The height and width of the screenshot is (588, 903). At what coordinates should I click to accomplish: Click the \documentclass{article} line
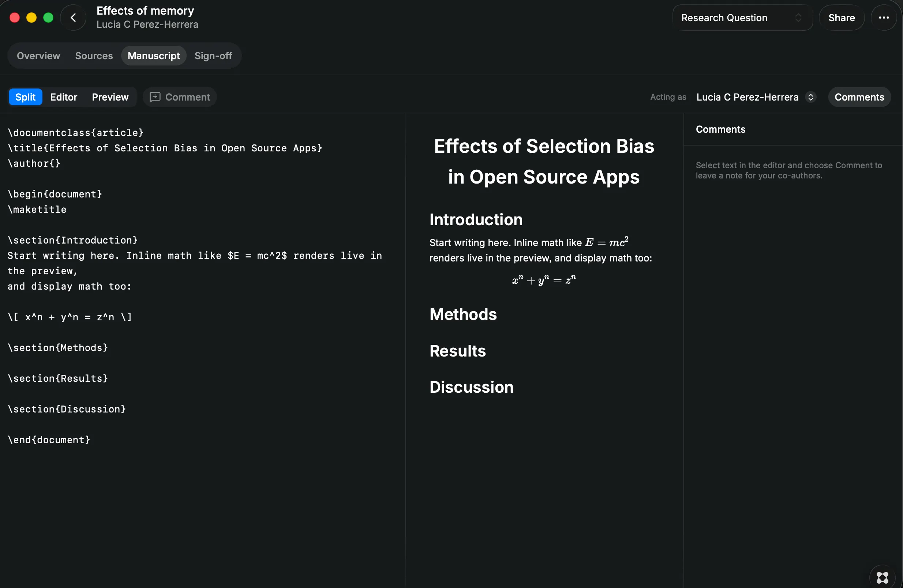pos(76,133)
